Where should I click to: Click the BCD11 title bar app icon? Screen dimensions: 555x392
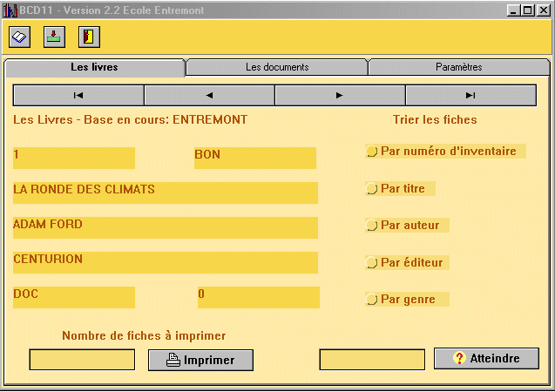(x=10, y=9)
